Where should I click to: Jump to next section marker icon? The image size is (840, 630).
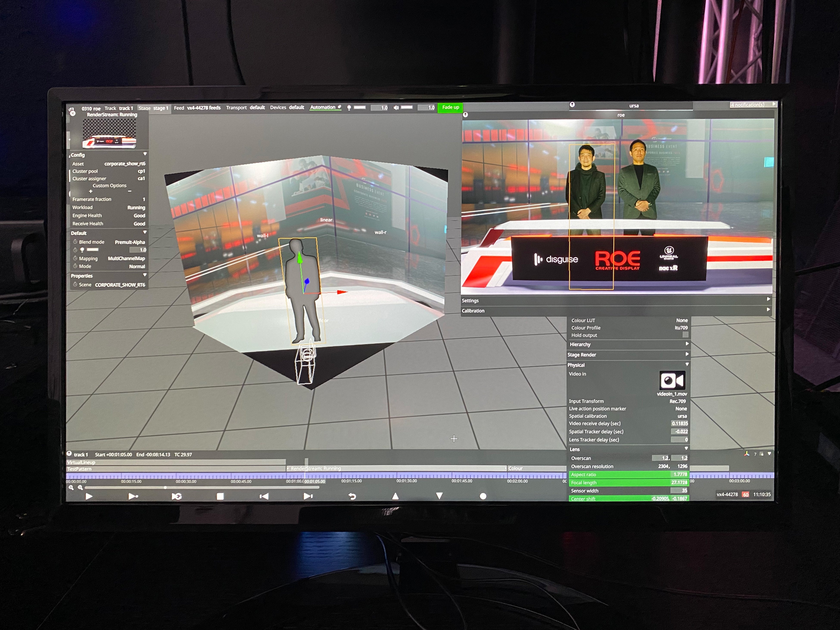point(308,496)
